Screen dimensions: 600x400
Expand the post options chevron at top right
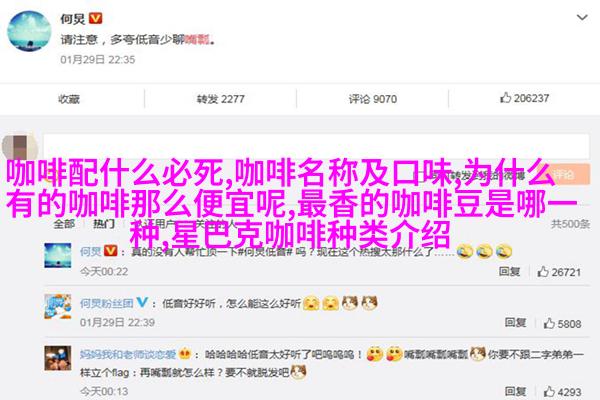click(x=582, y=18)
